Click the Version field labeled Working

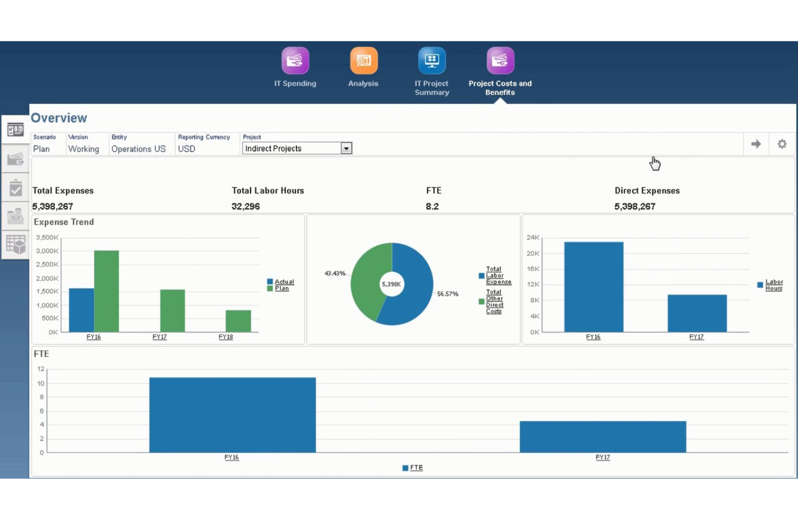(x=84, y=149)
